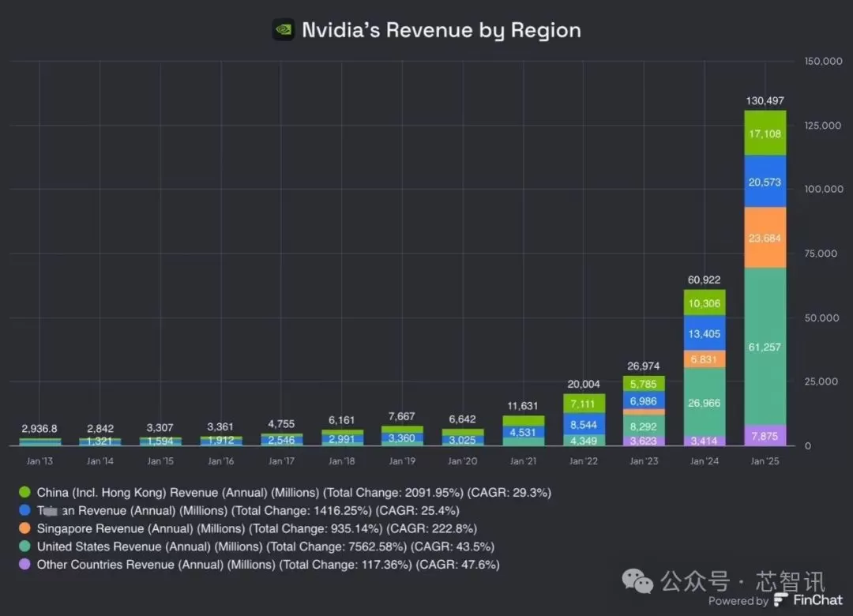This screenshot has width=853, height=616.
Task: Click the Jan '22 x-axis label
Action: pyautogui.click(x=584, y=461)
